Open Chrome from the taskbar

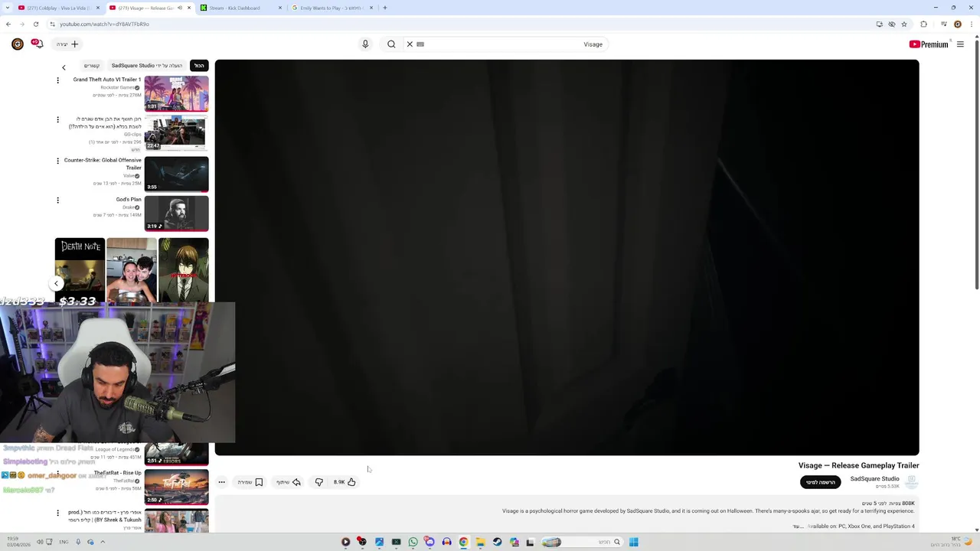tap(463, 542)
